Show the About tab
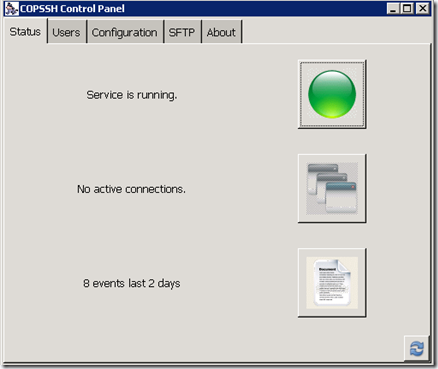Screen dimensions: 438x369 (221, 32)
